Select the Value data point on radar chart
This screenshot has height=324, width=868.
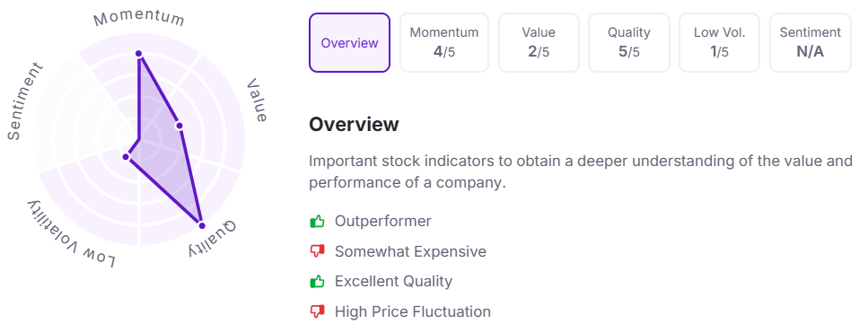click(x=179, y=126)
